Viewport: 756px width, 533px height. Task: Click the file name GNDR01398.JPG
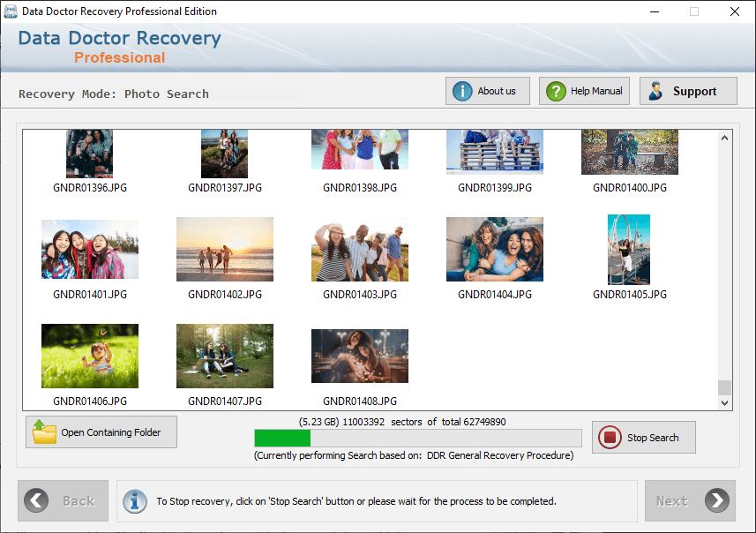[360, 188]
